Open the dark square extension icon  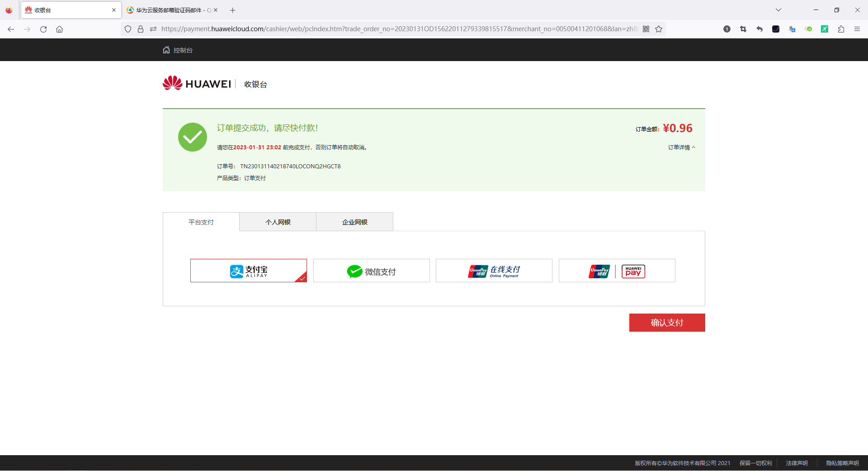(776, 29)
